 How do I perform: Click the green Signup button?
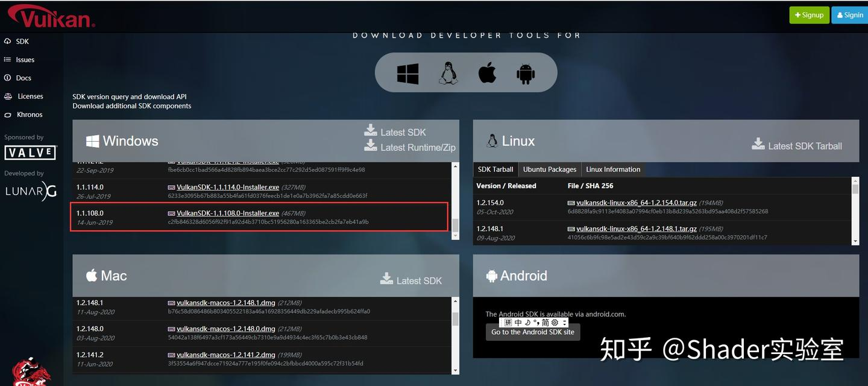pos(809,15)
